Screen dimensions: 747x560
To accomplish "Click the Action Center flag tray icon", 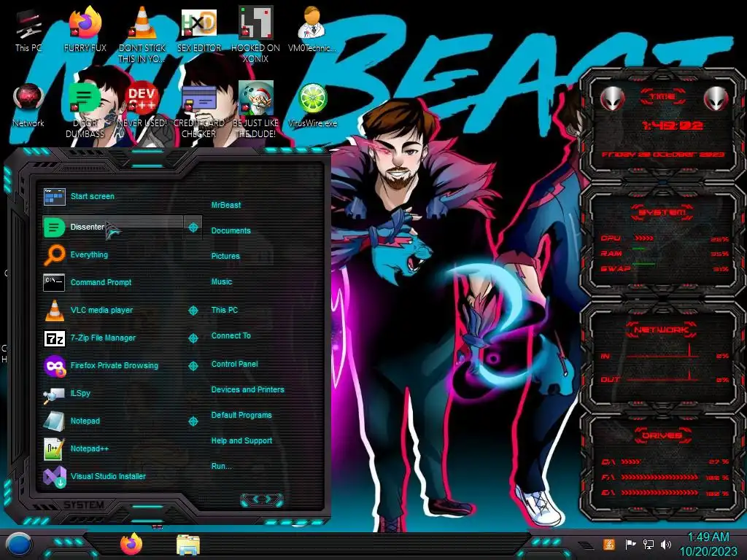I will (630, 544).
